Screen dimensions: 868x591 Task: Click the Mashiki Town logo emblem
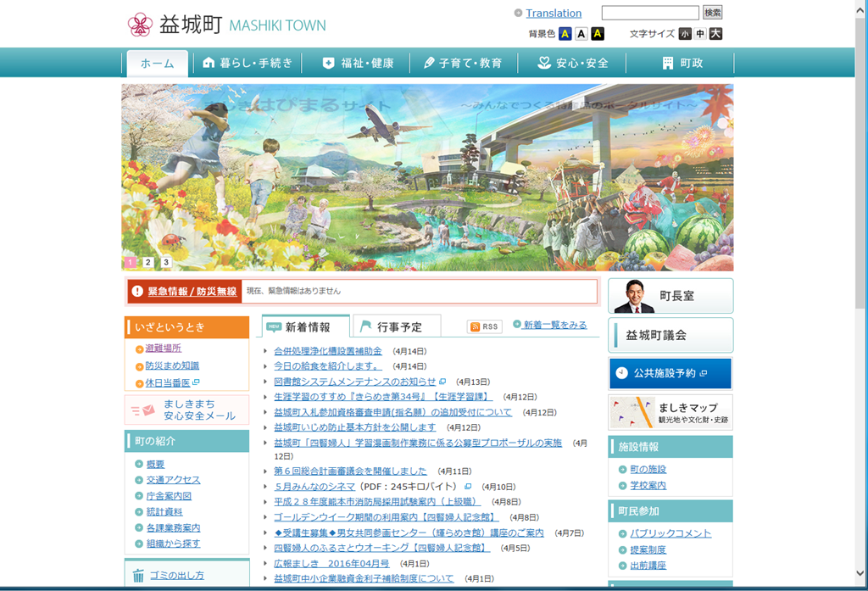139,25
